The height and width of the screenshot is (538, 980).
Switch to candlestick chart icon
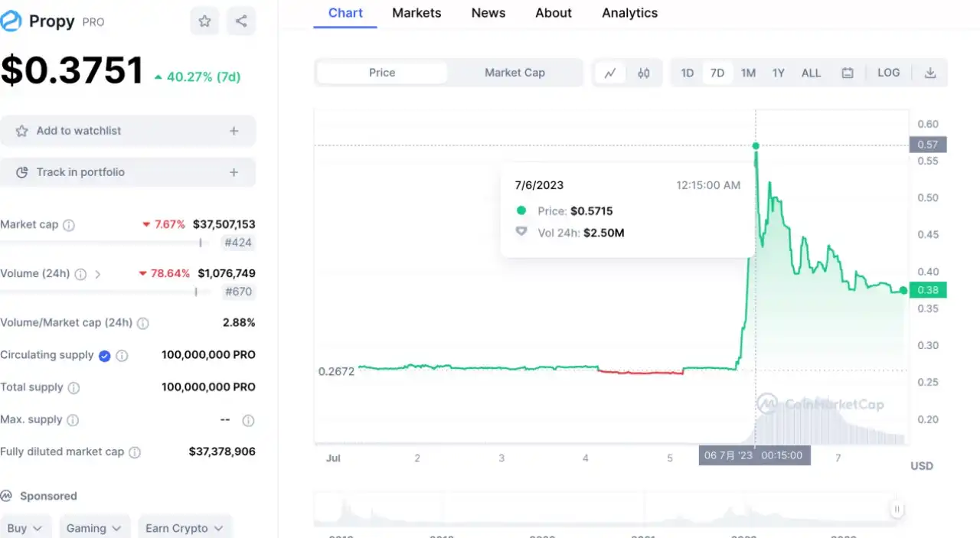644,73
